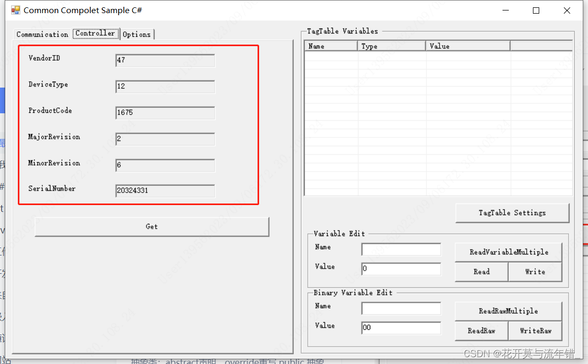Click the Value column header in TagTable
Image resolution: width=588 pixels, height=364 pixels.
tap(468, 46)
